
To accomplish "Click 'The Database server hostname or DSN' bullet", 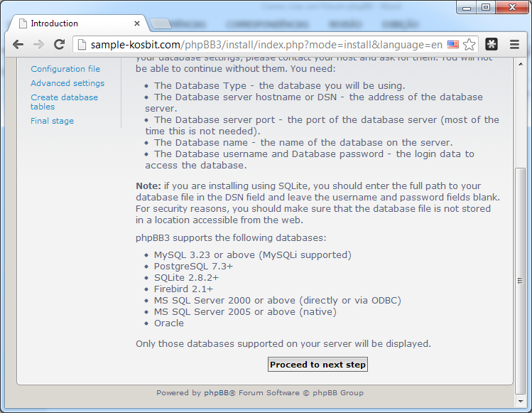I will click(x=314, y=102).
